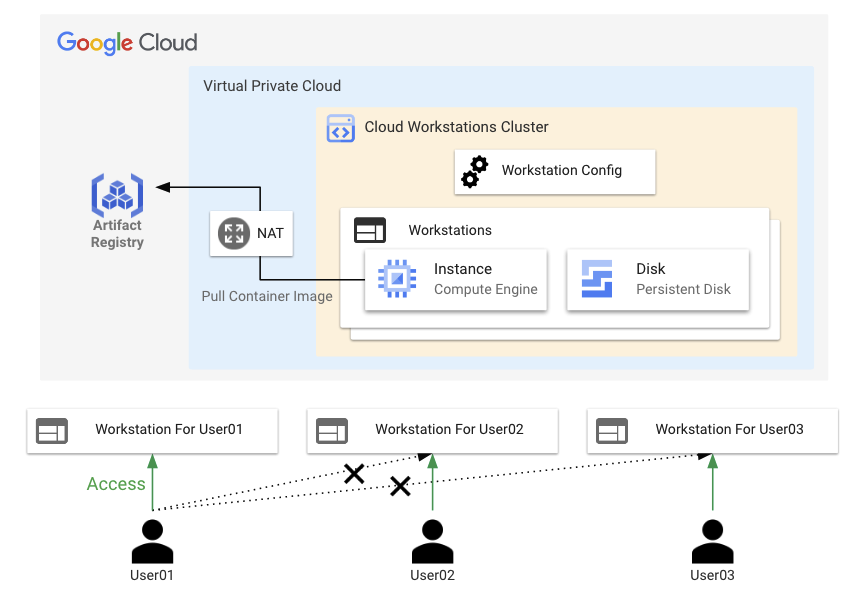Click the User01 person icon
Image resolution: width=867 pixels, height=600 pixels.
(153, 541)
